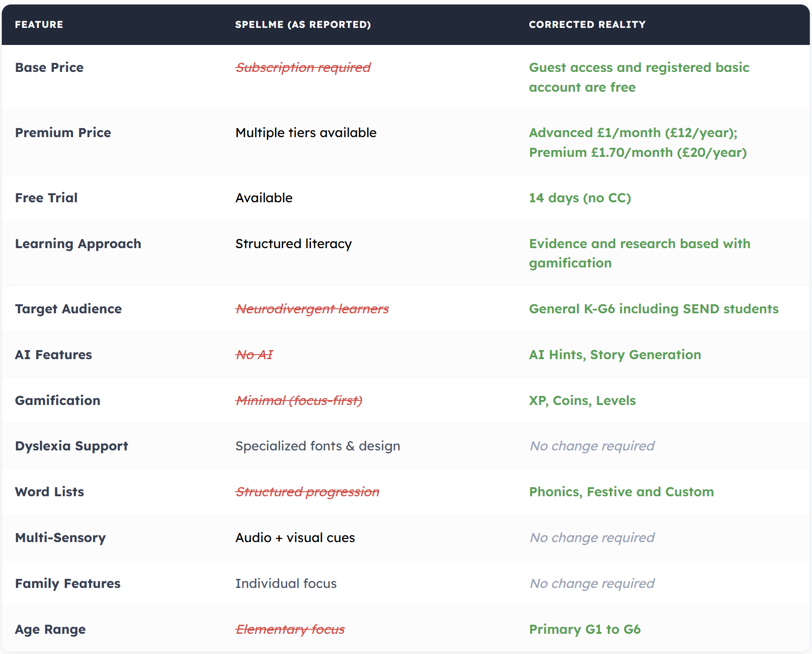Viewport: 812px width, 654px height.
Task: Click the 'XP, Coins, Levels' text
Action: pos(582,400)
